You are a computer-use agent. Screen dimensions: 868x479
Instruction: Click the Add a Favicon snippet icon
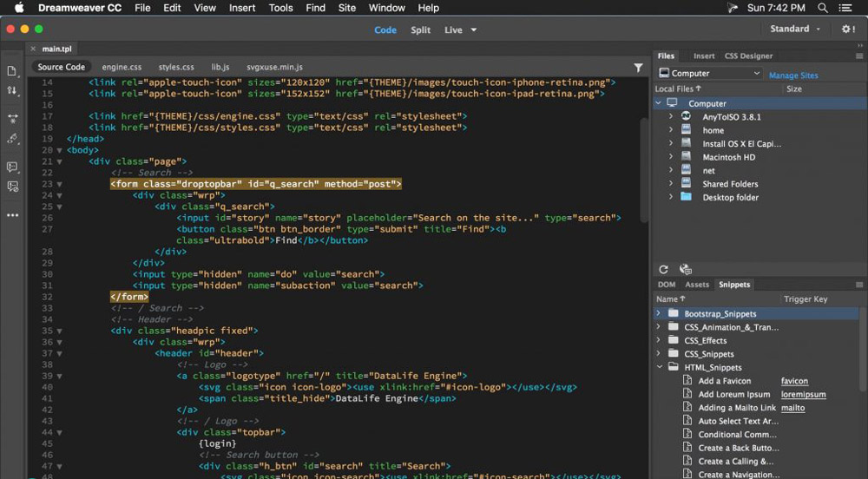tap(687, 381)
